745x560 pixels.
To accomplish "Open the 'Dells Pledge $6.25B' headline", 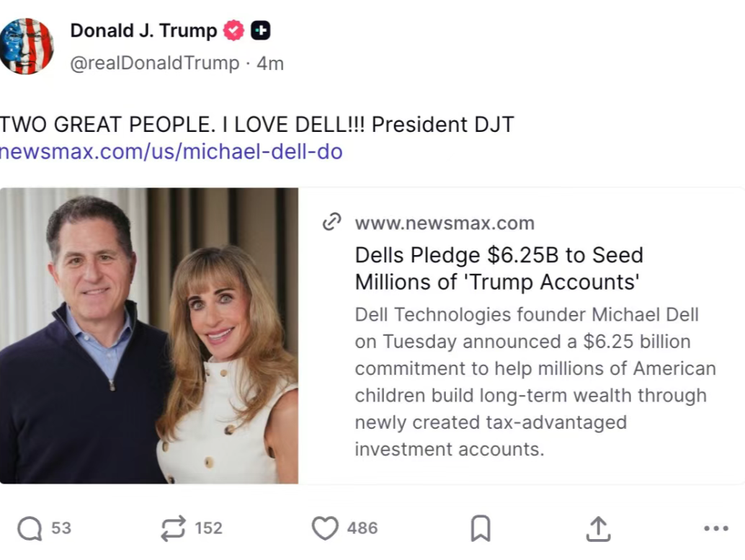I will coord(499,268).
